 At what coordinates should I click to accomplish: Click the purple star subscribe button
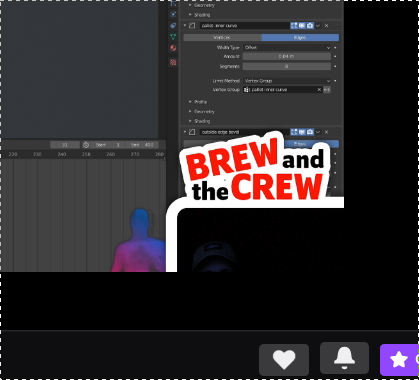(399, 360)
